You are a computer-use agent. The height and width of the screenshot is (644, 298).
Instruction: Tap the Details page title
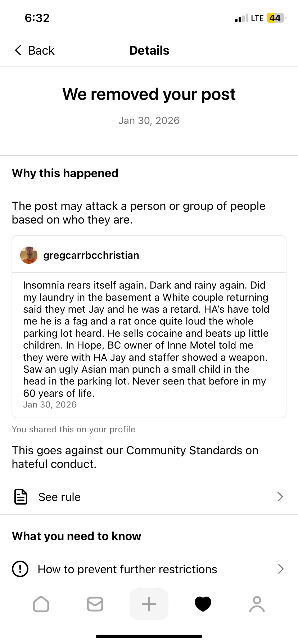coord(149,50)
